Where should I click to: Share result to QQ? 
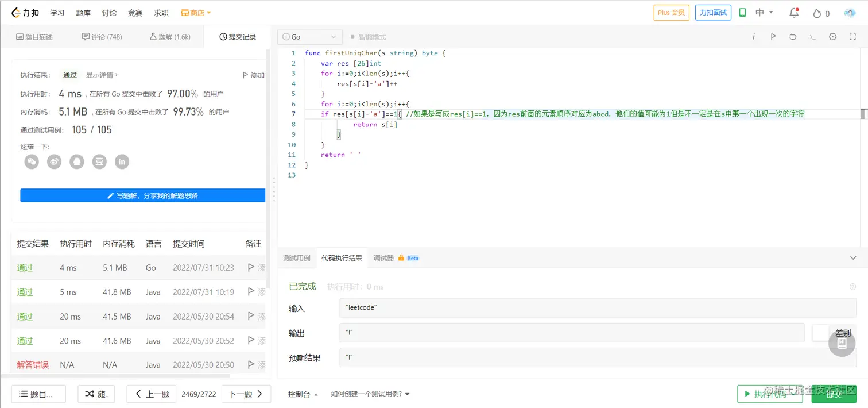pos(77,162)
